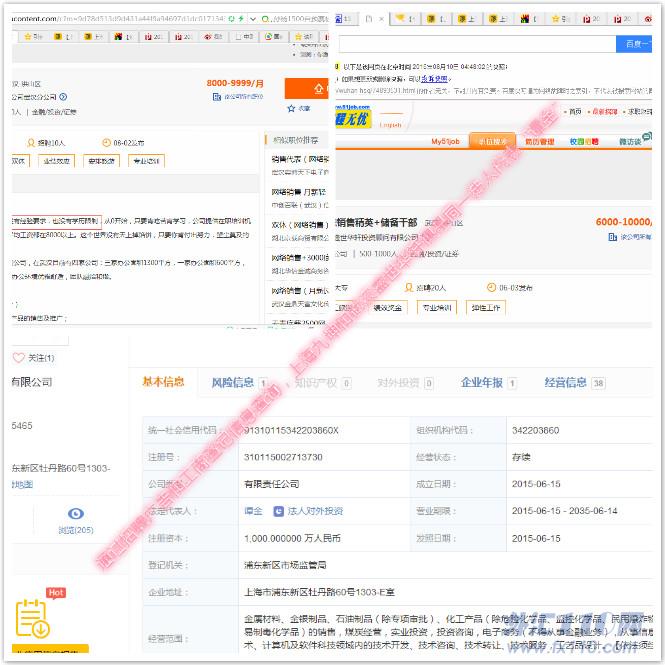Click the Hot clipboard download icon
This screenshot has width=665, height=665.
(x=33, y=618)
